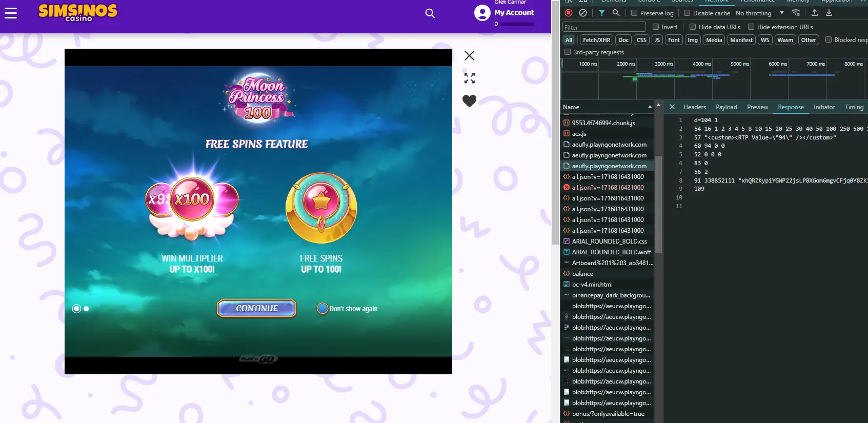The height and width of the screenshot is (423, 868).
Task: Check Blocked response cookies checkbox
Action: [x=828, y=39]
